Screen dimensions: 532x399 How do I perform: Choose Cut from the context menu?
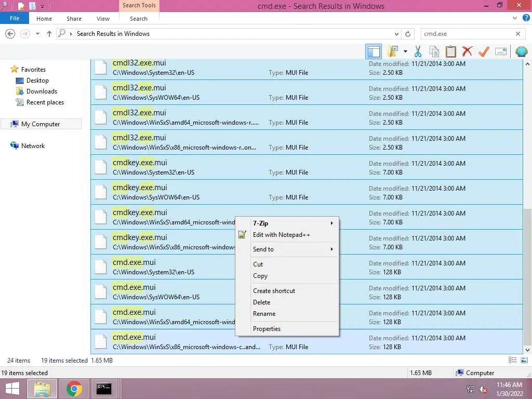point(287,264)
